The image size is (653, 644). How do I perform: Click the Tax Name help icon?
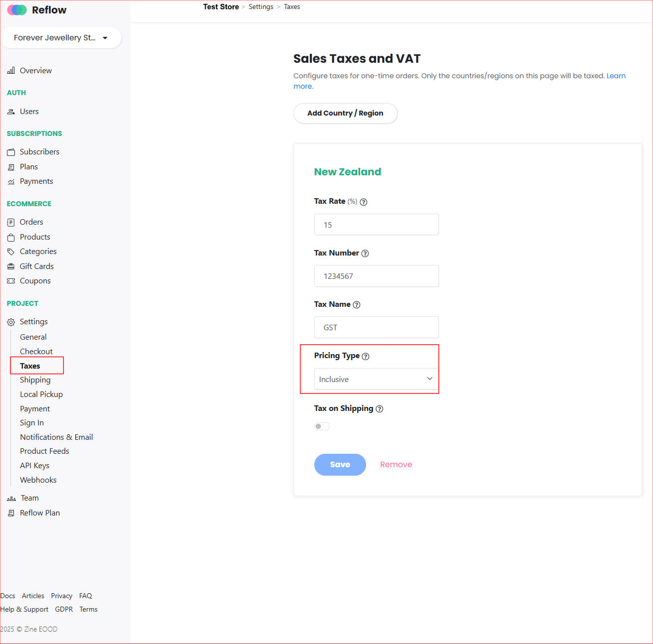point(357,305)
